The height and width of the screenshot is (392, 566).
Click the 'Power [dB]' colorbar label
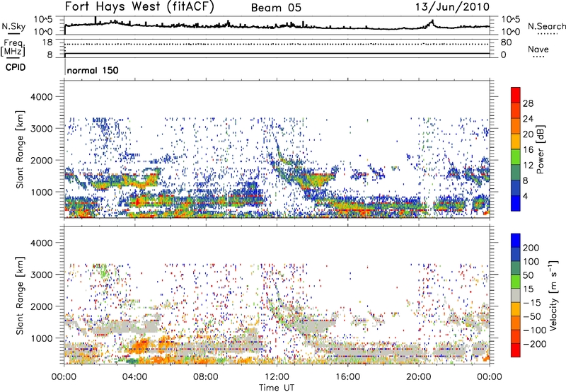point(540,149)
